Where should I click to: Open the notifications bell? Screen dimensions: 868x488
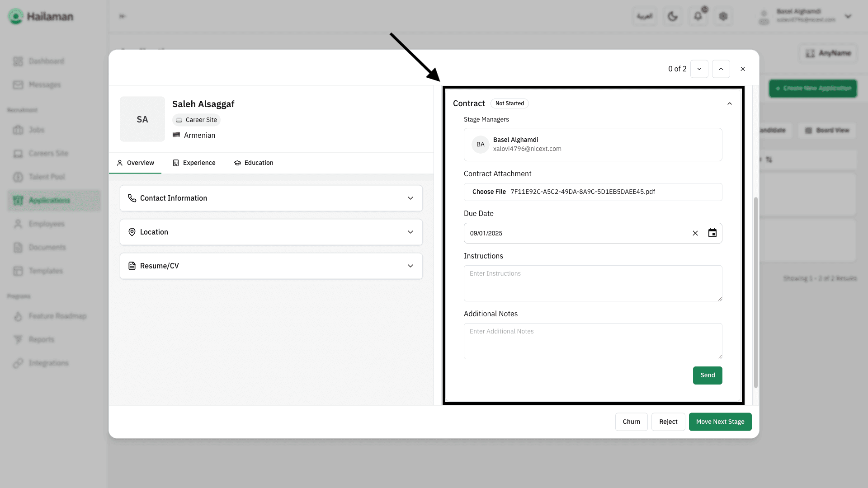[x=698, y=17]
